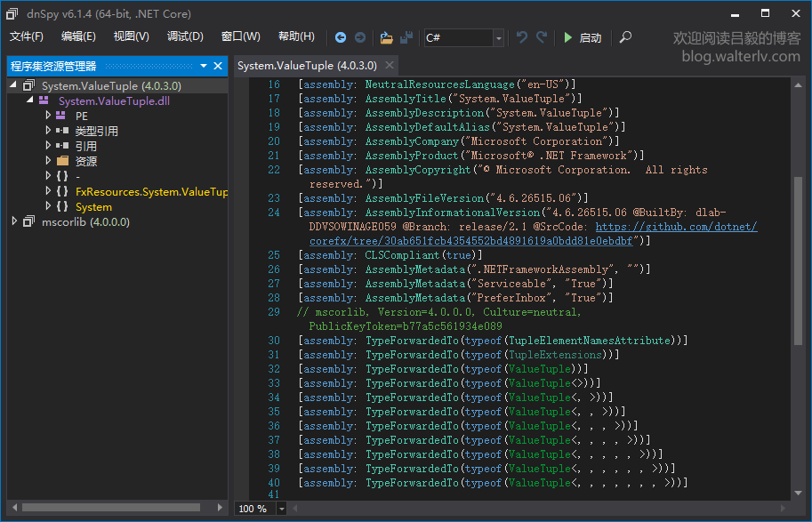Screen dimensions: 812x522
Task: Click the Undo toolbar icon
Action: tap(522, 37)
